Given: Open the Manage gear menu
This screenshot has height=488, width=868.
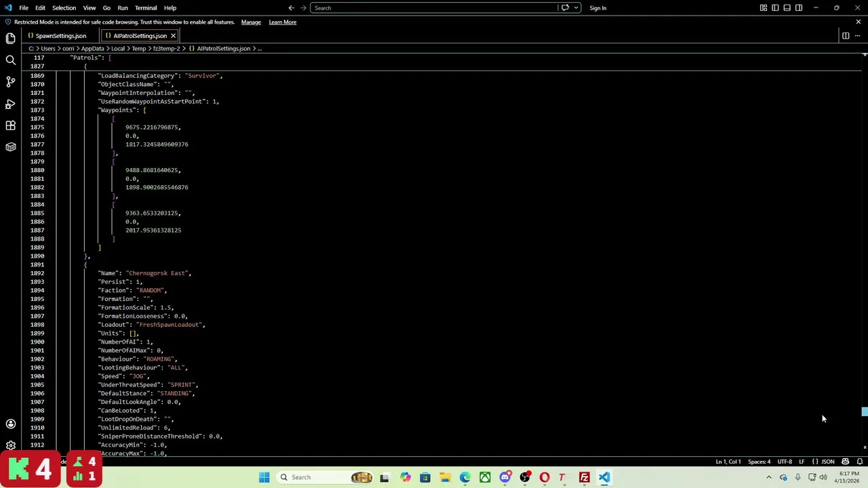Looking at the screenshot, I should (10, 445).
